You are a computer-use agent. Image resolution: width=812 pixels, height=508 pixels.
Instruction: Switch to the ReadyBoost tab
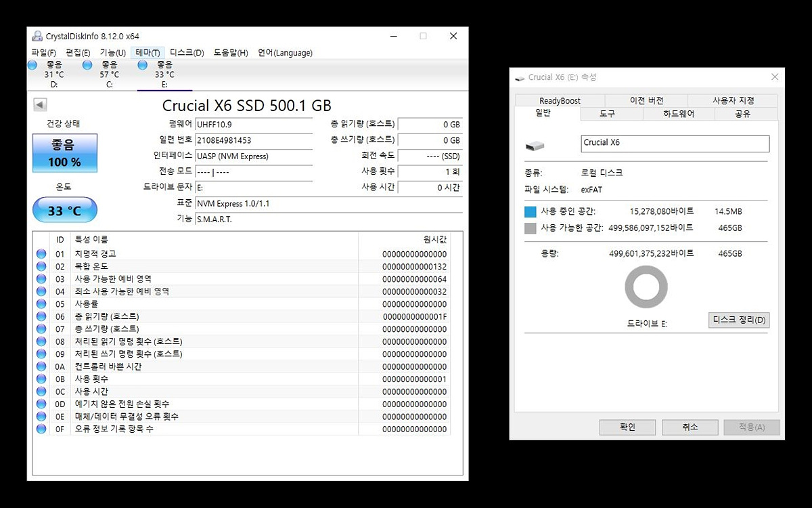(x=560, y=101)
